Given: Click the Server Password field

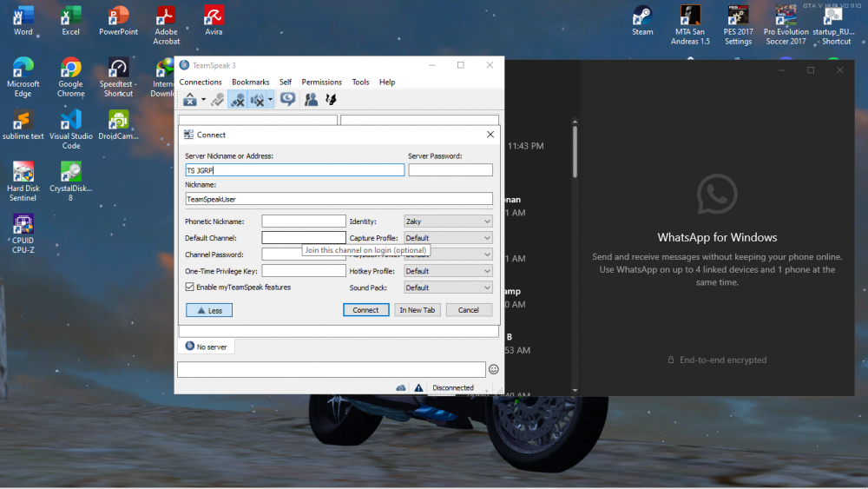Looking at the screenshot, I should 450,170.
